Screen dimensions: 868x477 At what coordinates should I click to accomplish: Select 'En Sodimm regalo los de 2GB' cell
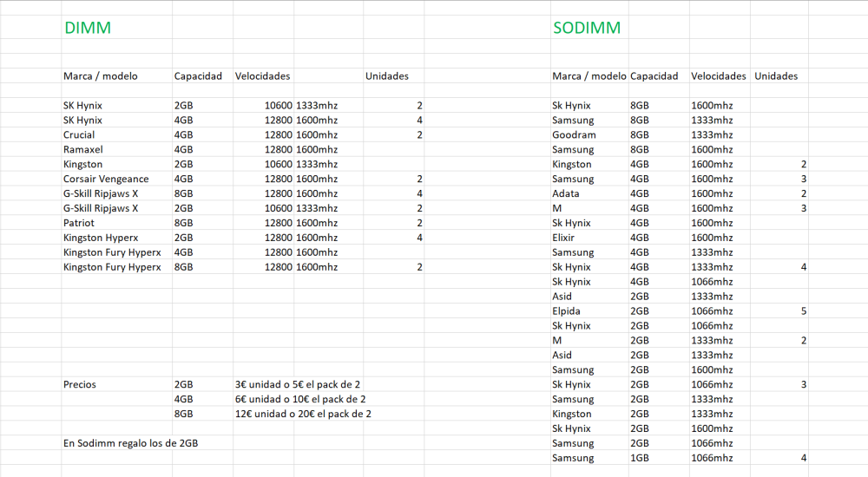click(x=131, y=443)
